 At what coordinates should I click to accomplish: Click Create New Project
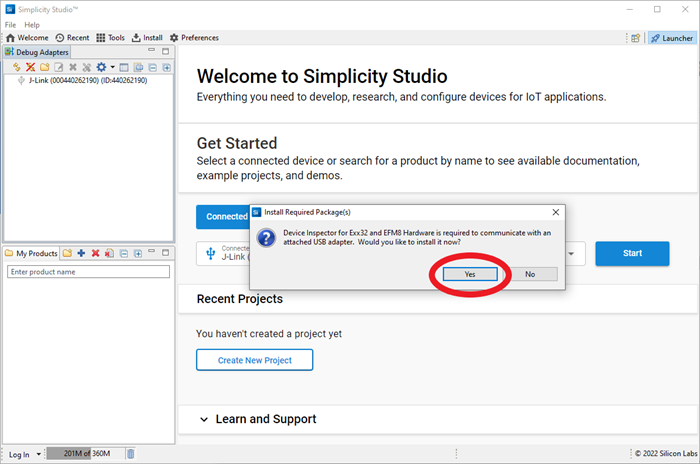point(254,360)
